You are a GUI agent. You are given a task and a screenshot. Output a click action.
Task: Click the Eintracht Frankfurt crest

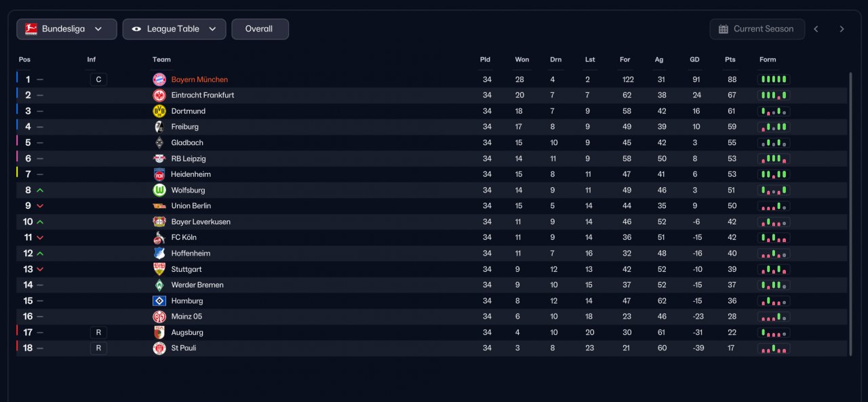(159, 96)
